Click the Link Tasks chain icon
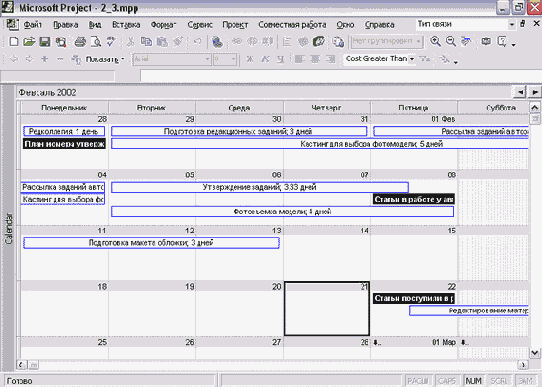 click(237, 42)
